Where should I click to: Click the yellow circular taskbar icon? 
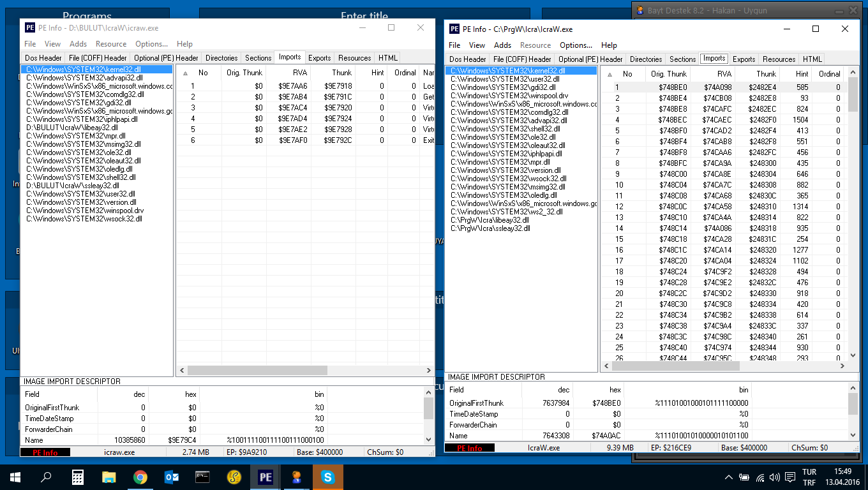pos(234,477)
